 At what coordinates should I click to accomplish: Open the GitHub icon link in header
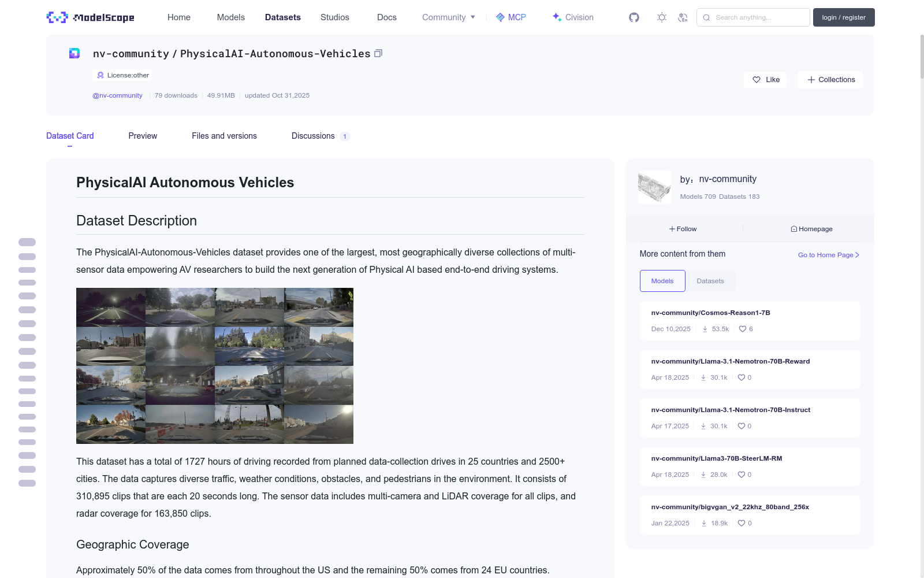[x=634, y=17]
